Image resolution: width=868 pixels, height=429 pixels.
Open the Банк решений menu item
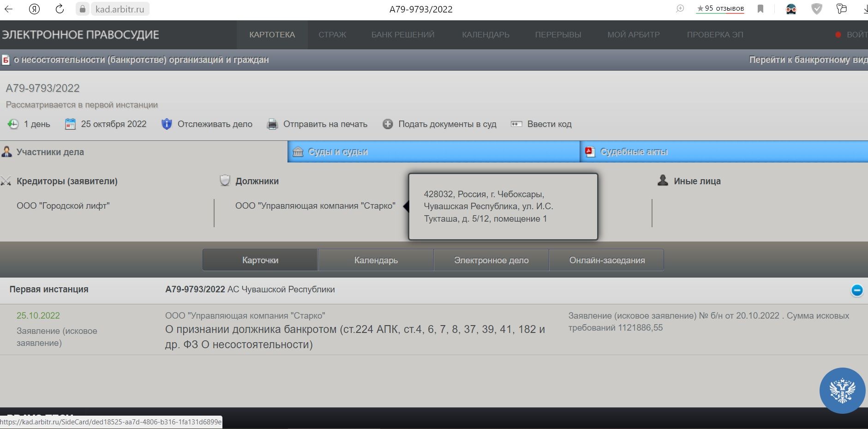pos(402,35)
